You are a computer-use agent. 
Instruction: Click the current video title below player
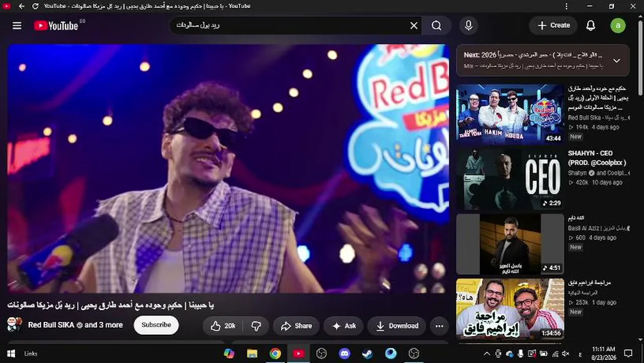click(110, 305)
